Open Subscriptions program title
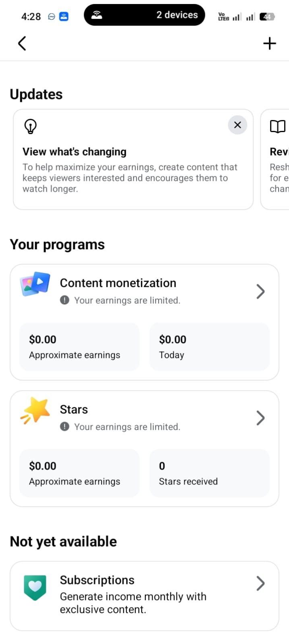The image size is (289, 644). [97, 580]
